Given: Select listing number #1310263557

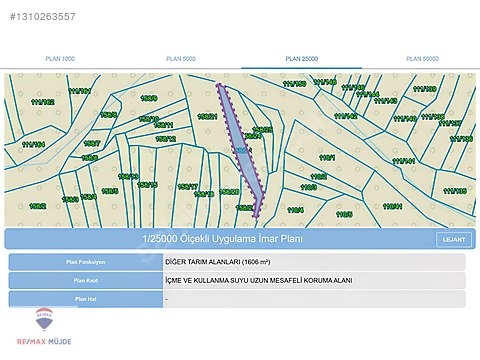Looking at the screenshot, I should (x=43, y=16).
